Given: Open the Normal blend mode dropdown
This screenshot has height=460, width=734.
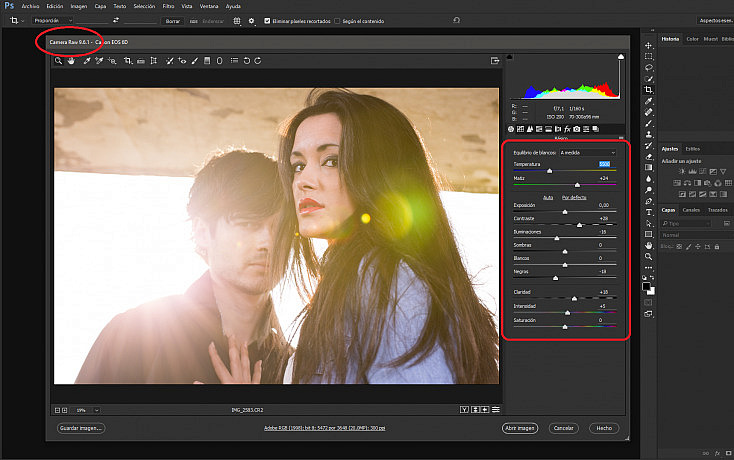Looking at the screenshot, I should 695,235.
